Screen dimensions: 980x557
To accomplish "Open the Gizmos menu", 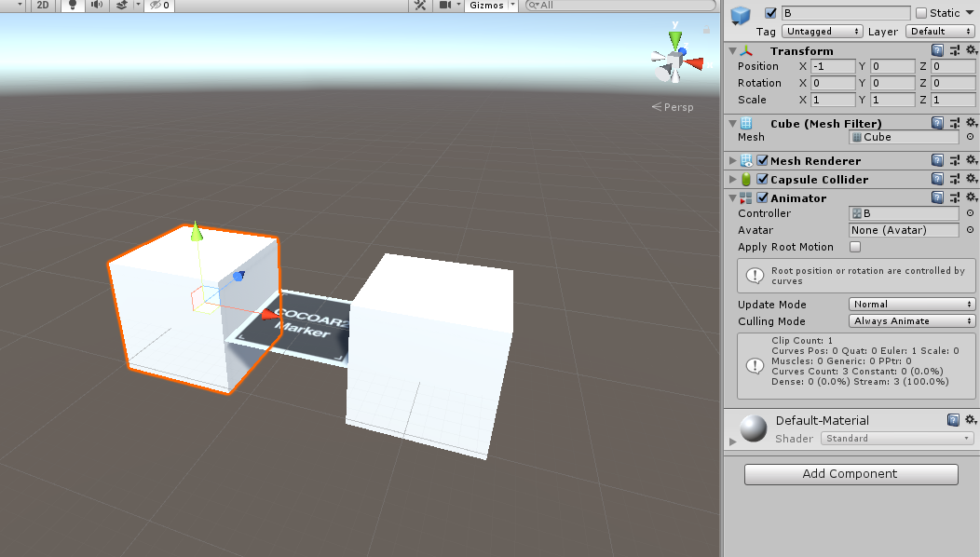I will [486, 5].
